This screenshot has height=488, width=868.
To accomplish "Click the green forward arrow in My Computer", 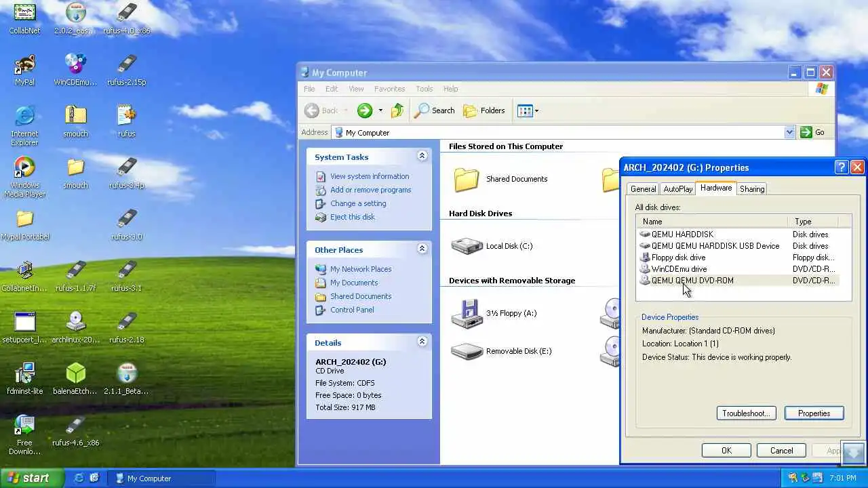I will (x=365, y=110).
